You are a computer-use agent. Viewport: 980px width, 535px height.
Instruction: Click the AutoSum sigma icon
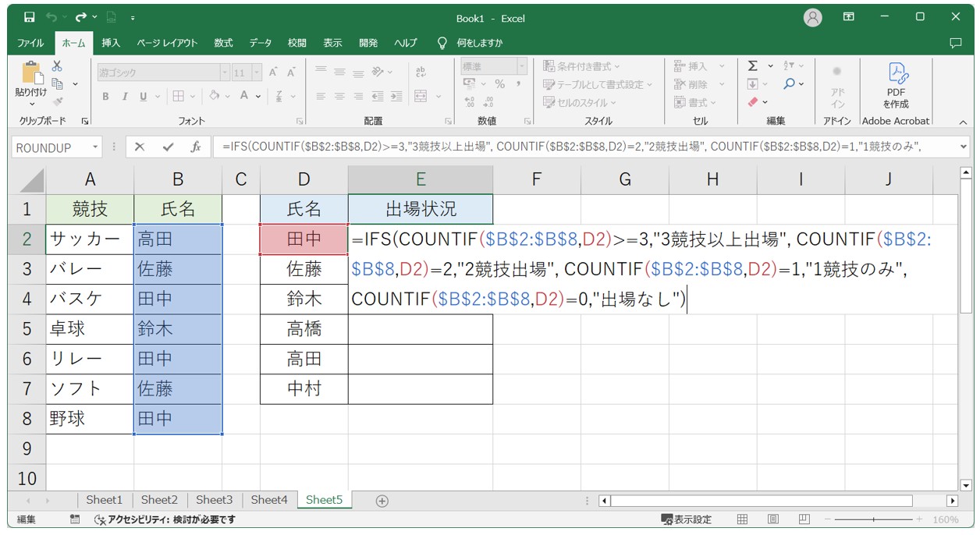coord(752,66)
